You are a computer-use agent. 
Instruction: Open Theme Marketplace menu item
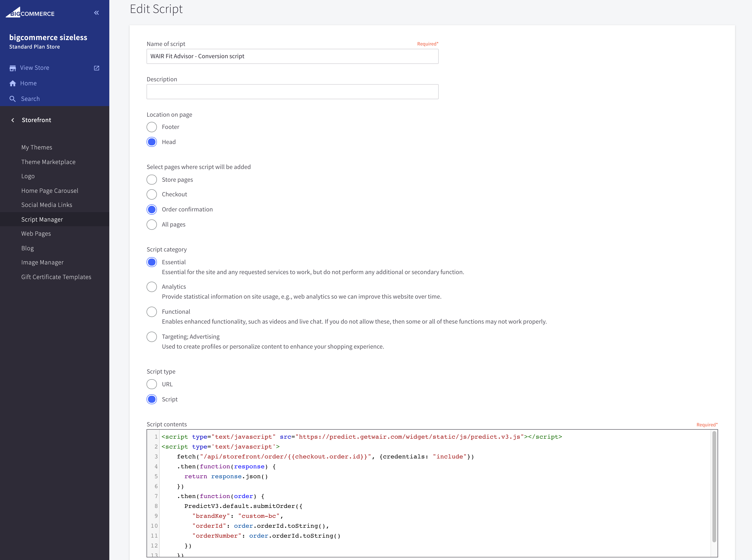[49, 162]
